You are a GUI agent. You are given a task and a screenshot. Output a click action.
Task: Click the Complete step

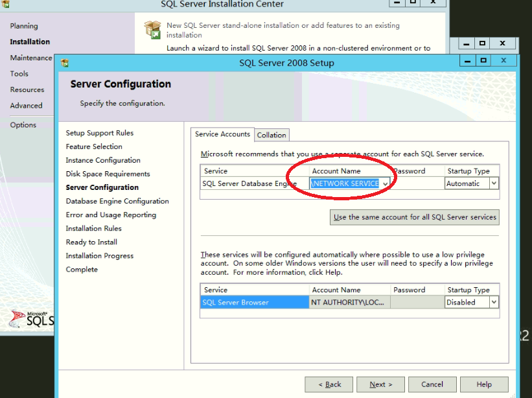pyautogui.click(x=82, y=270)
